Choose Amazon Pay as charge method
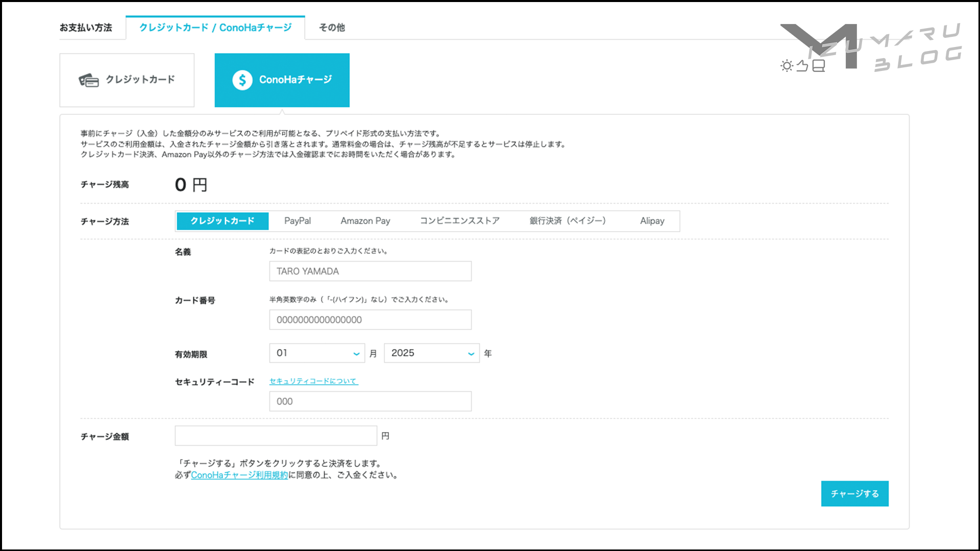The width and height of the screenshot is (980, 551). pyautogui.click(x=365, y=221)
